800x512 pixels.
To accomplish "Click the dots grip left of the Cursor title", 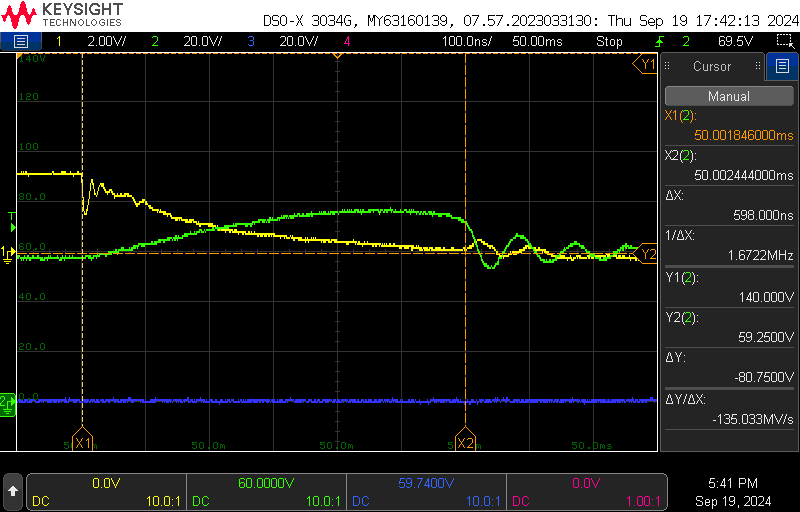I will 667,66.
